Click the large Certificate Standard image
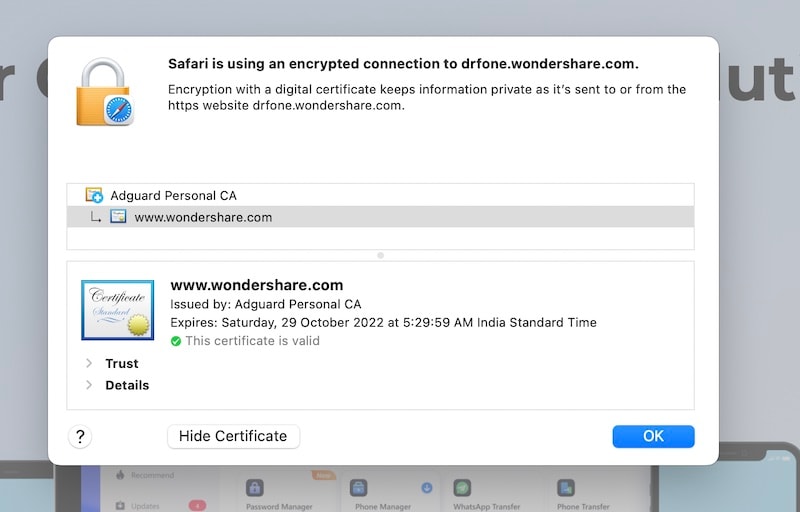 coord(117,310)
